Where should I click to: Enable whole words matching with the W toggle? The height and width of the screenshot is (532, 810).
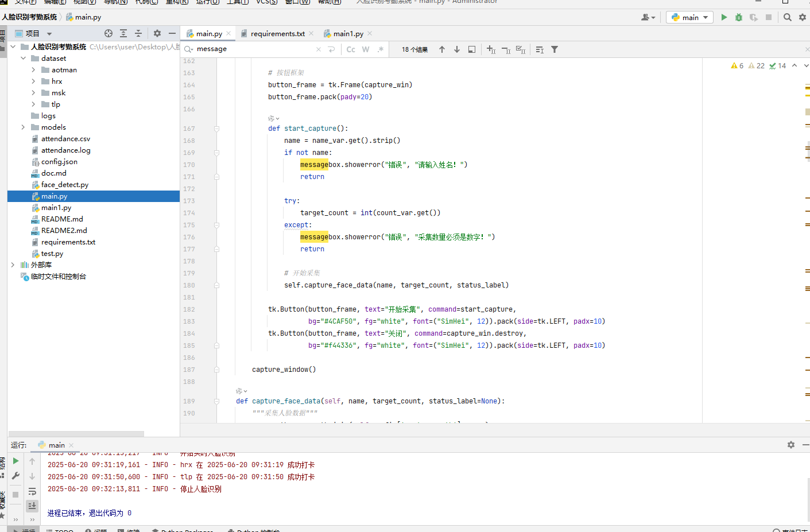click(x=365, y=49)
